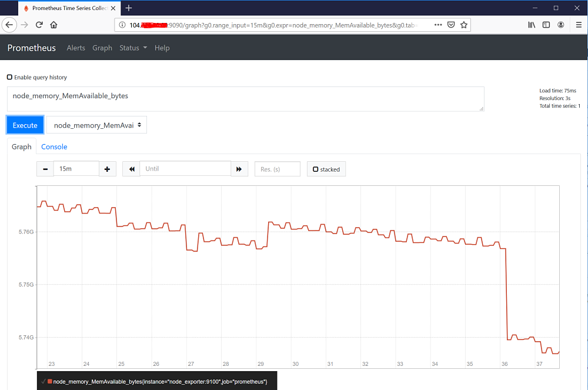Rewind end time with double left arrows

tap(131, 169)
